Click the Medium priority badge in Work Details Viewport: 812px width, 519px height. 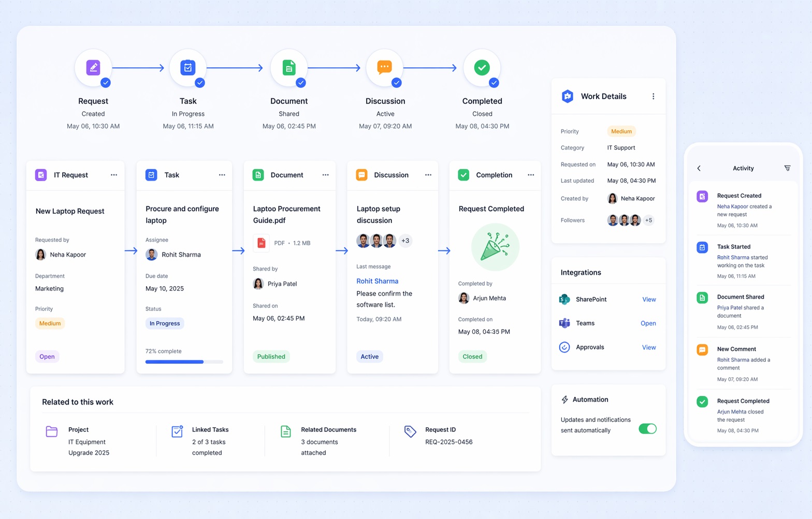point(621,131)
